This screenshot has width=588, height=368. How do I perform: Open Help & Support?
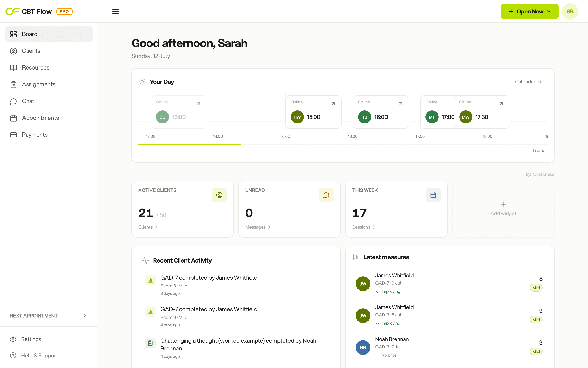49,356
